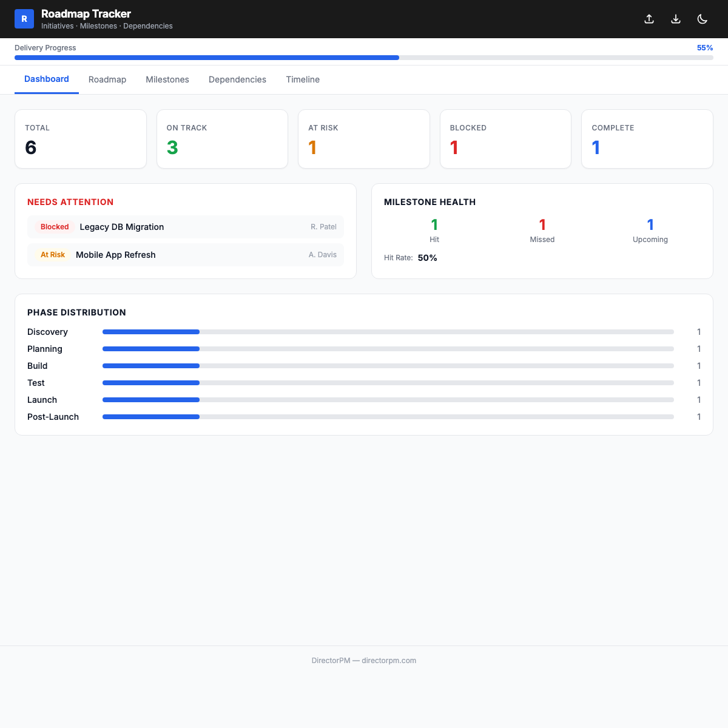Select the Complete stat card

pos(647,139)
